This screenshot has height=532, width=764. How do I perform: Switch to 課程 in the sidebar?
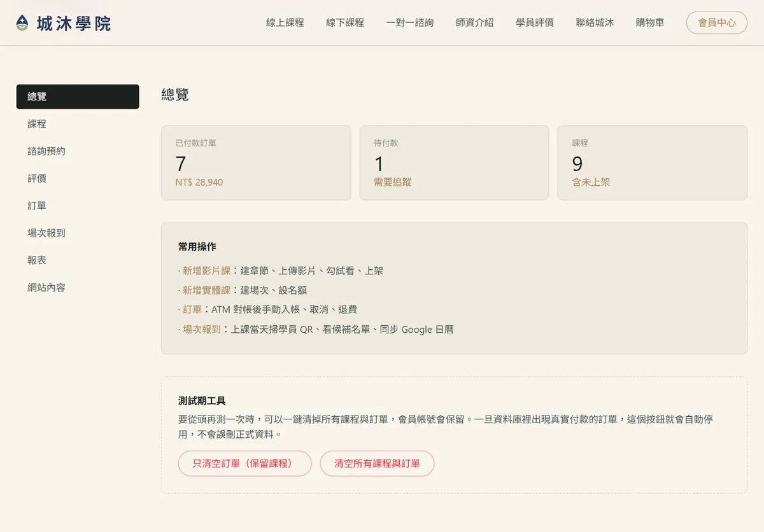point(78,124)
